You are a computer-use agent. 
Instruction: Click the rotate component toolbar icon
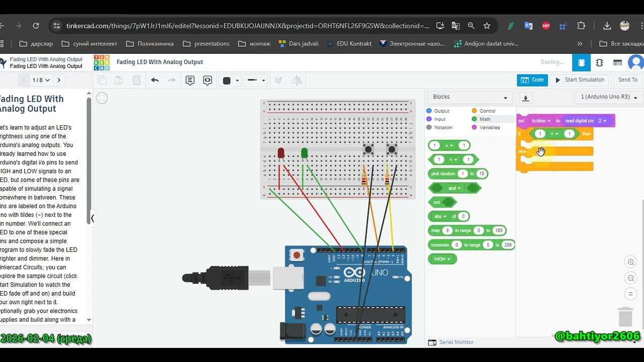tap(278, 80)
